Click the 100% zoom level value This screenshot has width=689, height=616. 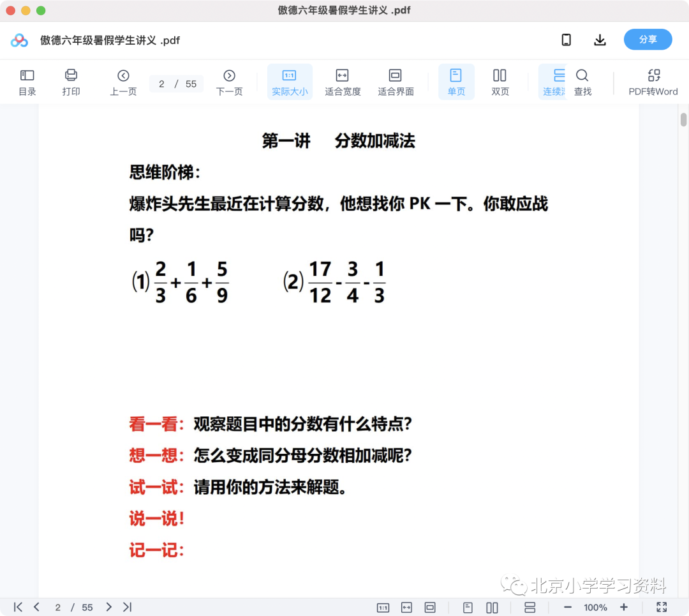pos(595,608)
